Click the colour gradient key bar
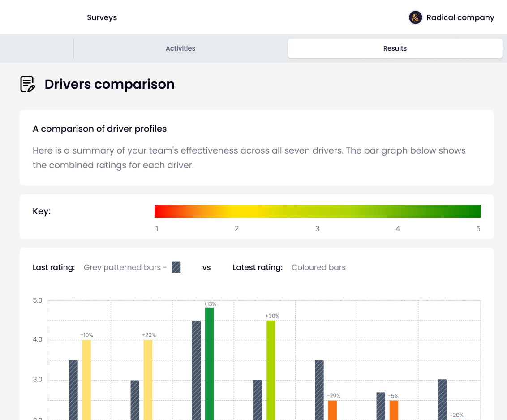507x420 pixels. tap(317, 211)
